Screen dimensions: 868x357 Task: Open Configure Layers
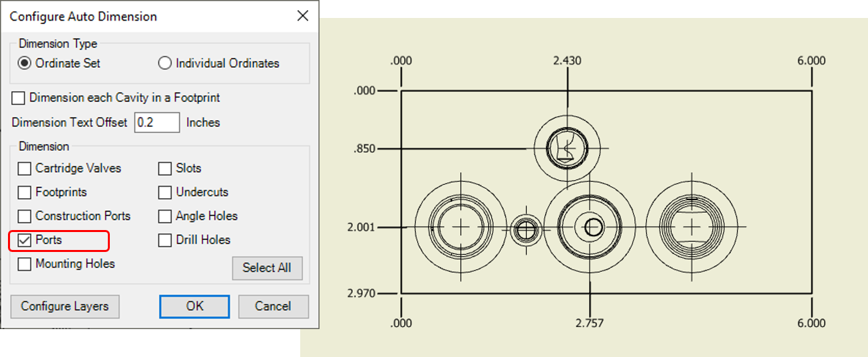65,306
